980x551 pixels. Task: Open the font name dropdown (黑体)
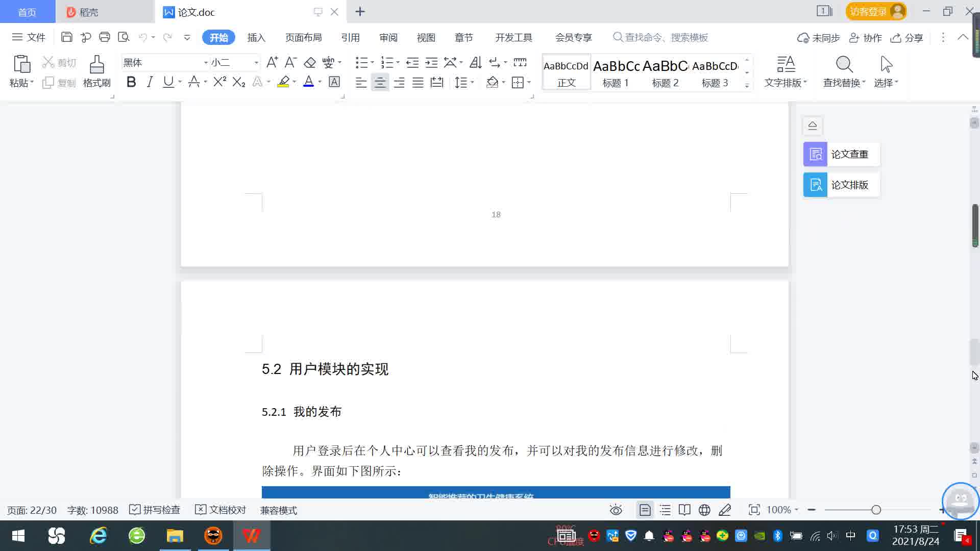click(x=206, y=63)
